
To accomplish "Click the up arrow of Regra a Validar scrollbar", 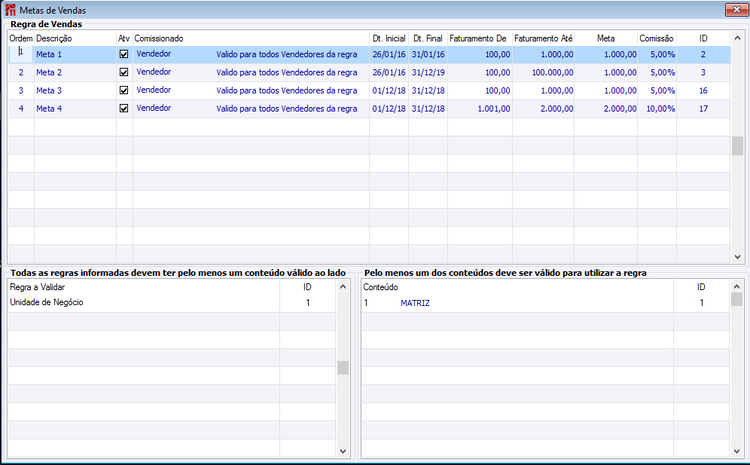I will click(x=342, y=287).
